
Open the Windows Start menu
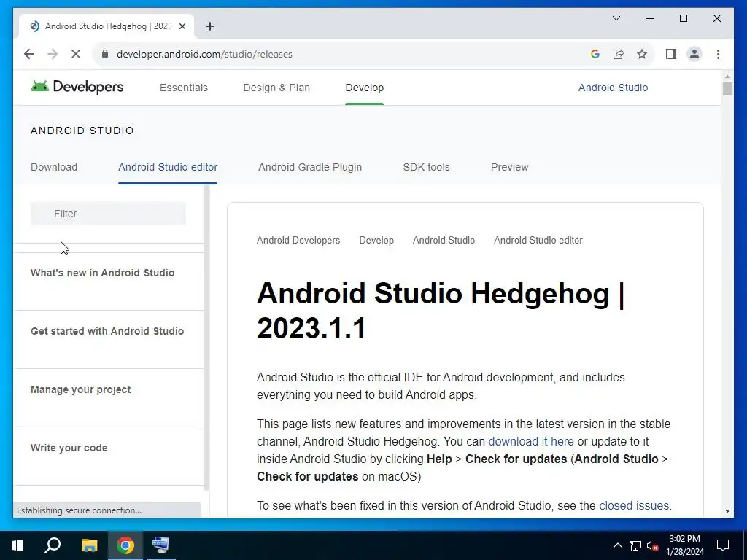[x=18, y=545]
